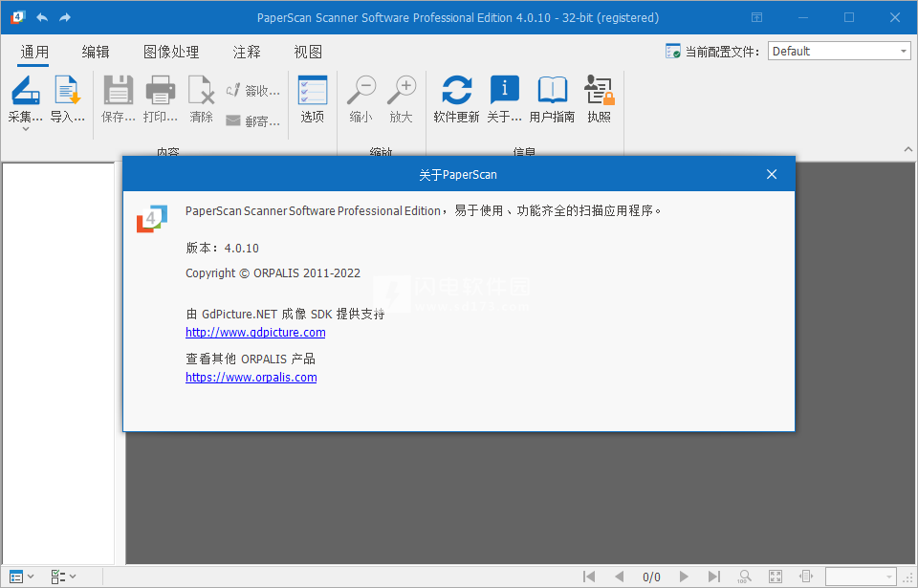Click the Zoom Out (缩小) magnifier
The height and width of the screenshot is (588, 918).
click(361, 91)
